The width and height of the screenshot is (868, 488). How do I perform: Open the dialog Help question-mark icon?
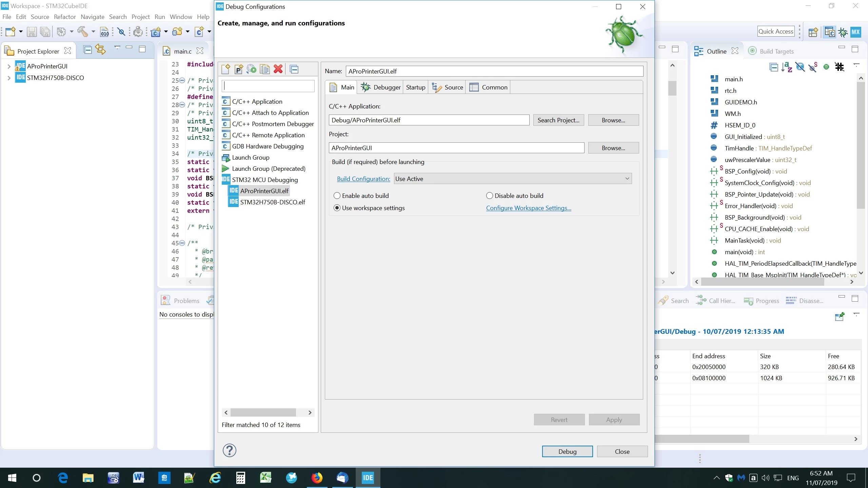point(230,450)
